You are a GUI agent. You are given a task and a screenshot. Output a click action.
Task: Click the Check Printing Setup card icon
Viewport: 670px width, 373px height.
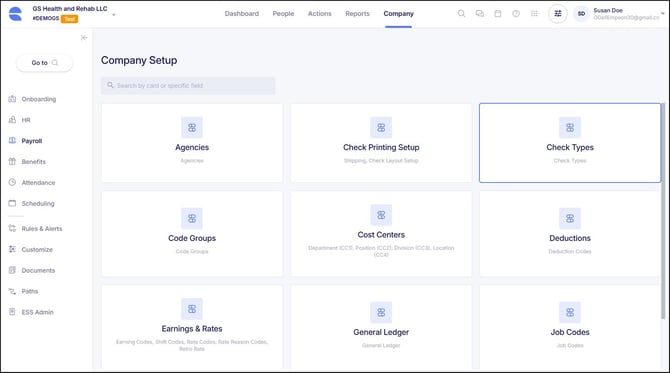coord(381,127)
